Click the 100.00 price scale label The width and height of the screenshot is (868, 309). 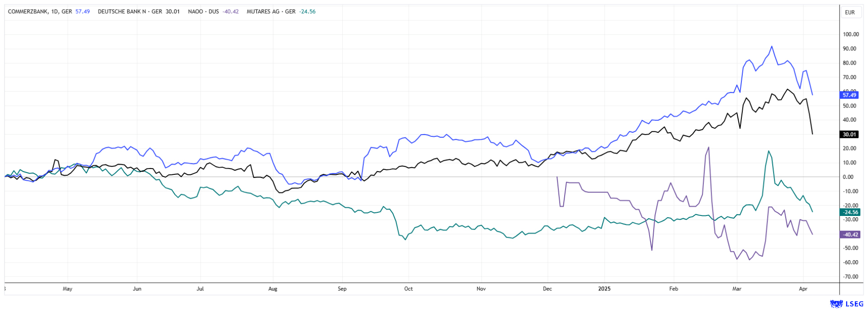(x=850, y=34)
